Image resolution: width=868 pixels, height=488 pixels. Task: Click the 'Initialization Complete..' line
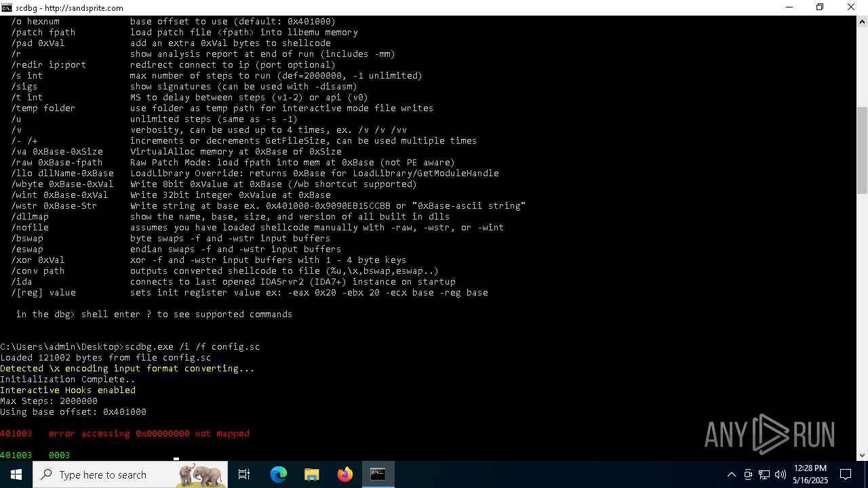(68, 380)
